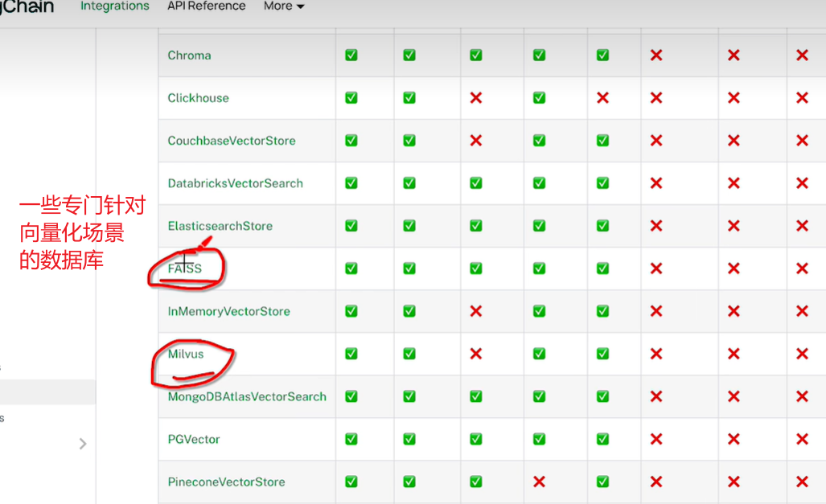Image resolution: width=826 pixels, height=504 pixels.
Task: Click first red cross in Clickhouse row
Action: 475,98
